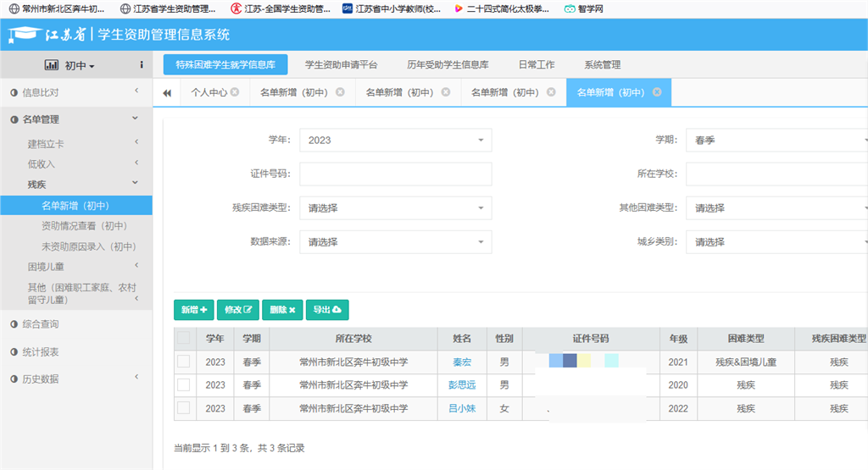Tick the checkbox for 彭思远 row
The height and width of the screenshot is (470, 868).
click(x=184, y=384)
